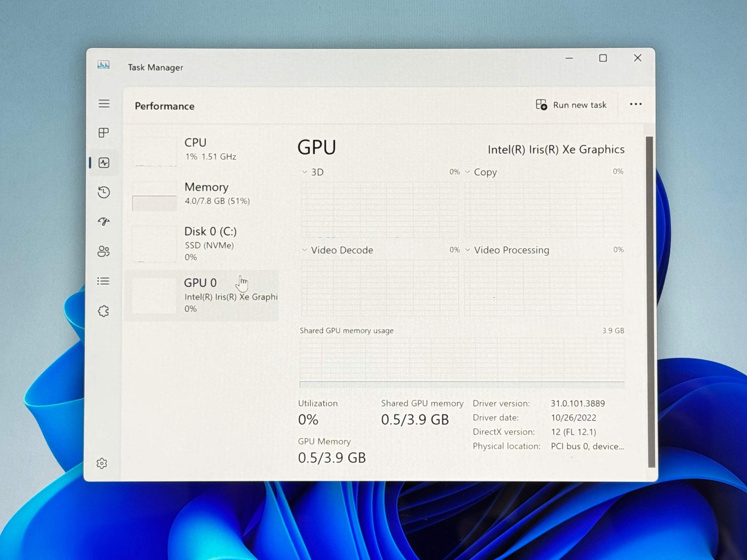The image size is (747, 560).
Task: Expand the 3D engine dropdown
Action: click(x=313, y=172)
